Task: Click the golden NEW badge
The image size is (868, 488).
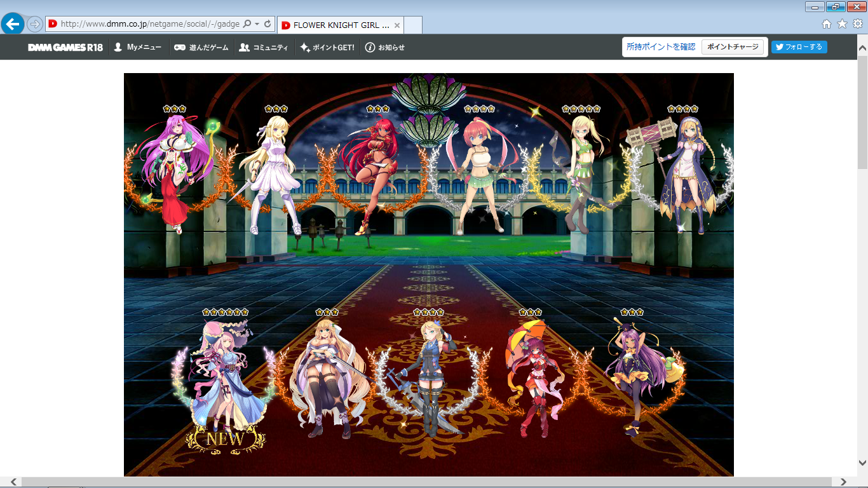Action: (226, 438)
